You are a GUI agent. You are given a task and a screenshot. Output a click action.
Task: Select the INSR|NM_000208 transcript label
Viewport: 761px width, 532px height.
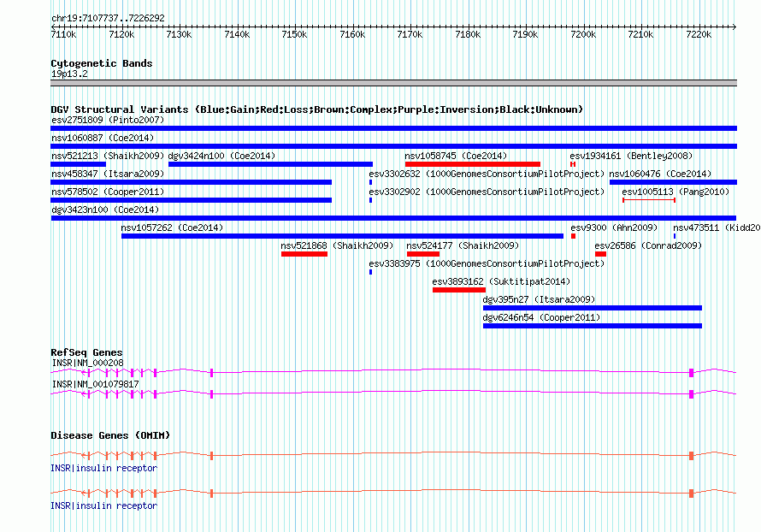(x=87, y=364)
